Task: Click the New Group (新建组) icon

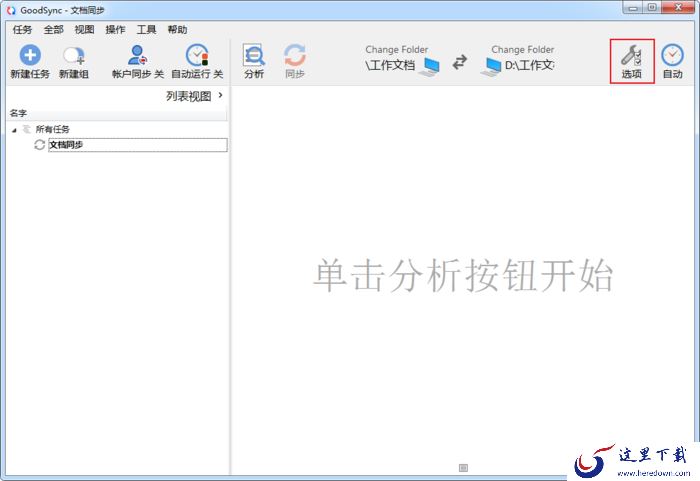Action: pyautogui.click(x=74, y=56)
